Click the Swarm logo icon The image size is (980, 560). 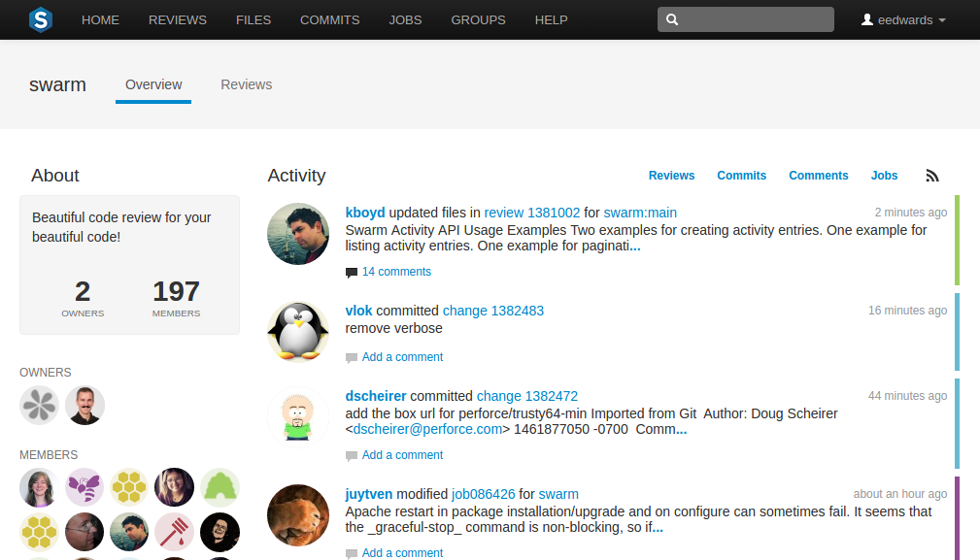coord(41,20)
